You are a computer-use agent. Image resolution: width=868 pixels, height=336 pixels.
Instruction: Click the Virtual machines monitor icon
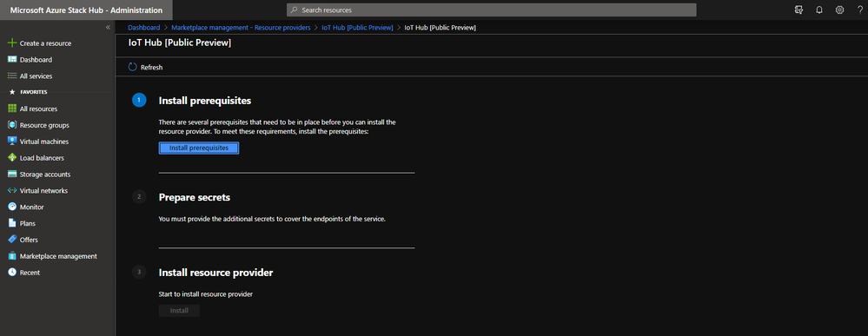point(12,142)
